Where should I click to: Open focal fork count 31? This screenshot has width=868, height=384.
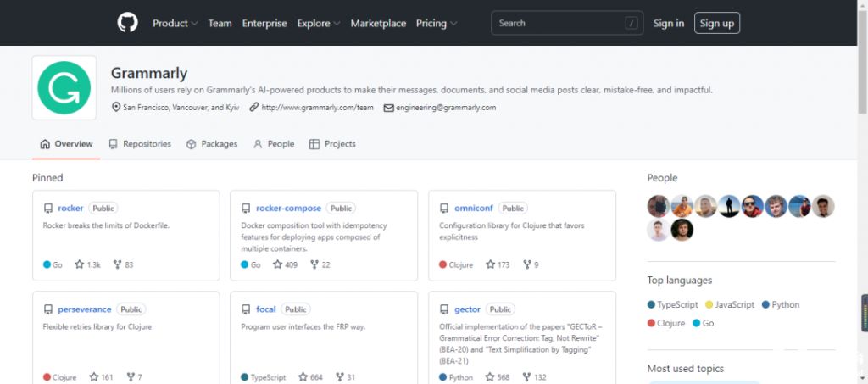click(345, 377)
